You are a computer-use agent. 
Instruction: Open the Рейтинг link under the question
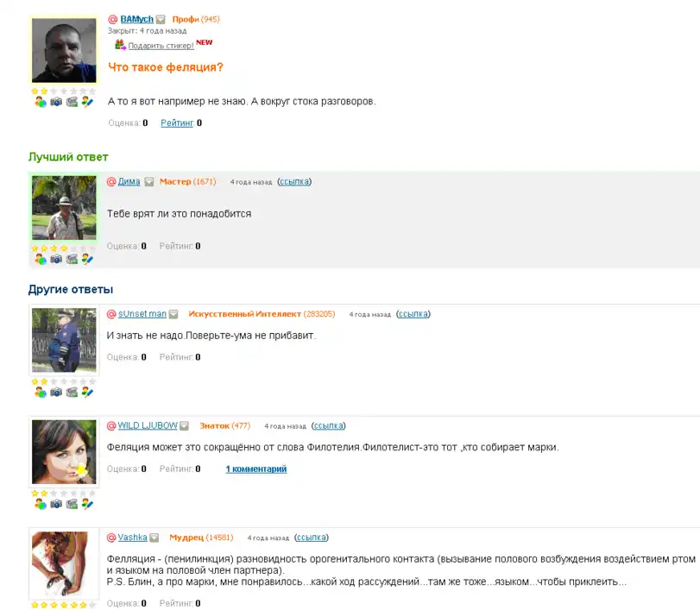click(x=177, y=123)
